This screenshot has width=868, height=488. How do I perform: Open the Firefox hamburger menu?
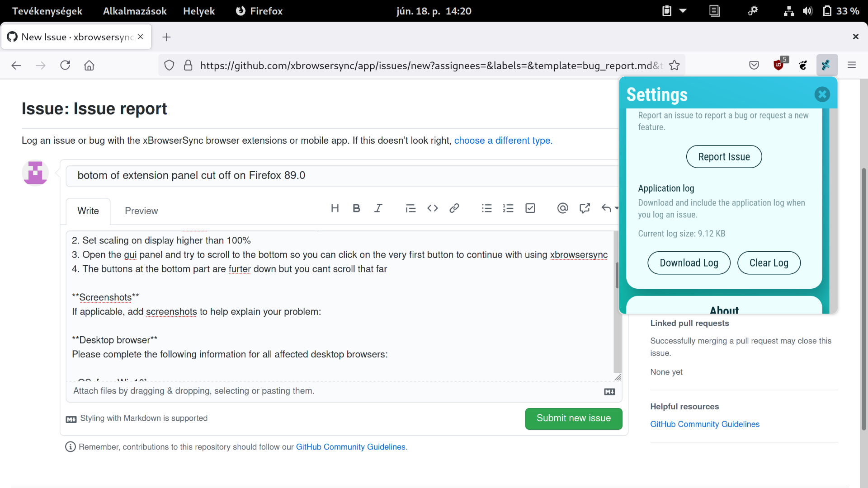click(x=851, y=65)
